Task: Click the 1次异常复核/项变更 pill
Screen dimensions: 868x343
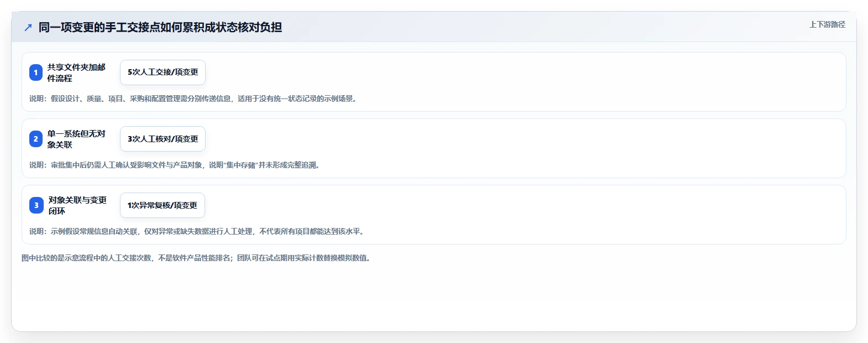Action: point(163,205)
